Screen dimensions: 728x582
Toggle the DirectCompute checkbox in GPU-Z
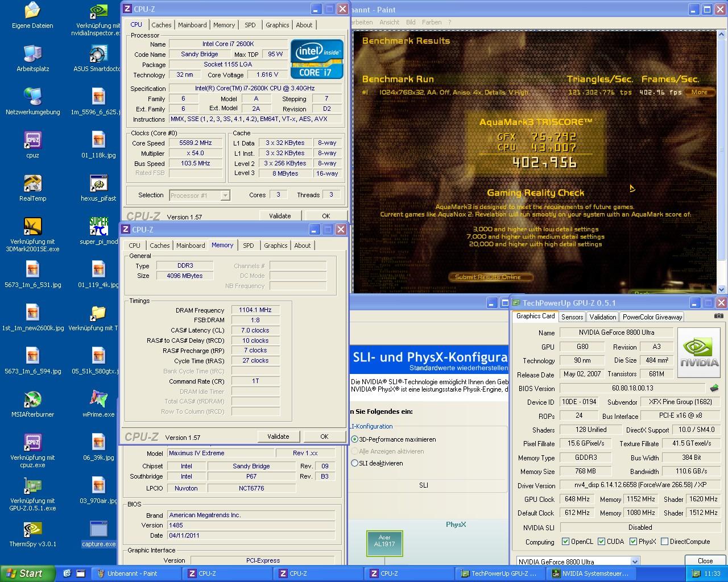tap(664, 542)
